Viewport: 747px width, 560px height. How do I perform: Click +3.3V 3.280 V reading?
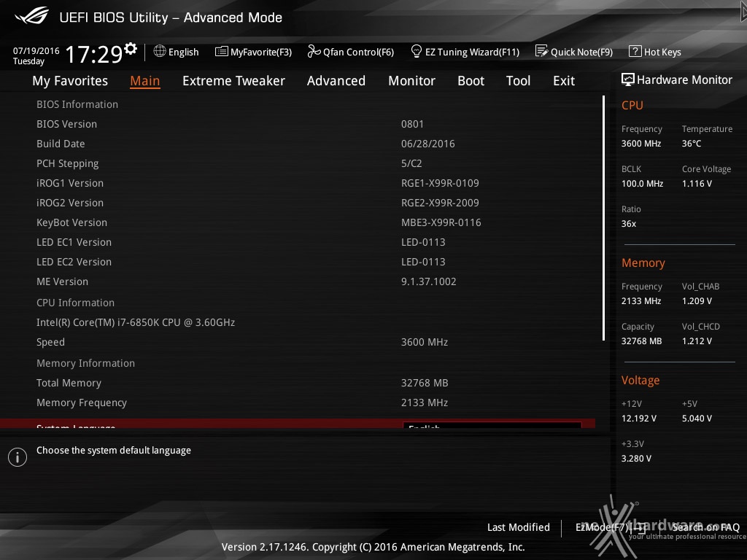coord(636,458)
